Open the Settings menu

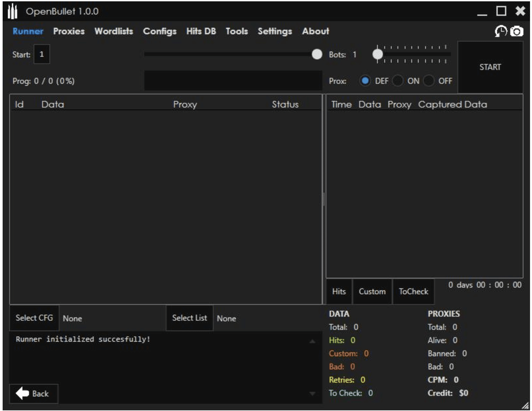click(x=275, y=31)
